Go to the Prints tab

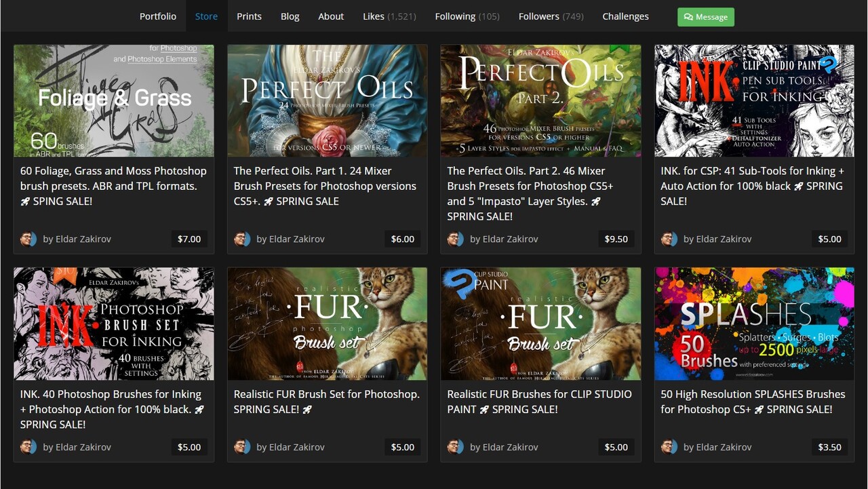click(x=249, y=16)
